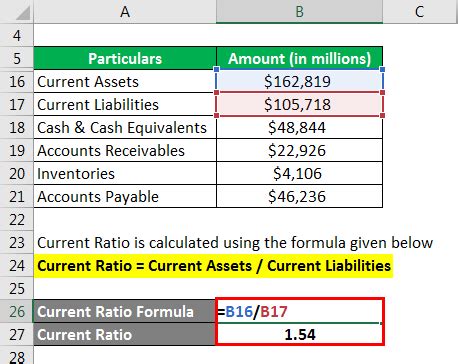The height and width of the screenshot is (364, 458).
Task: Select the 1.54 result cell
Action: tap(299, 334)
